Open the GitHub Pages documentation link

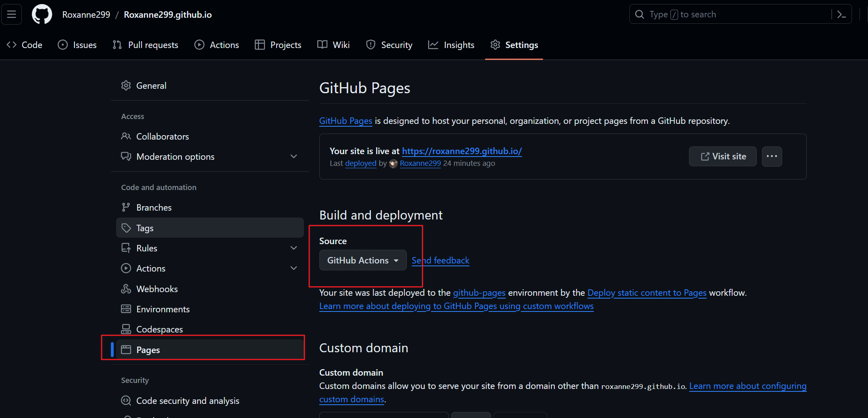(x=346, y=121)
